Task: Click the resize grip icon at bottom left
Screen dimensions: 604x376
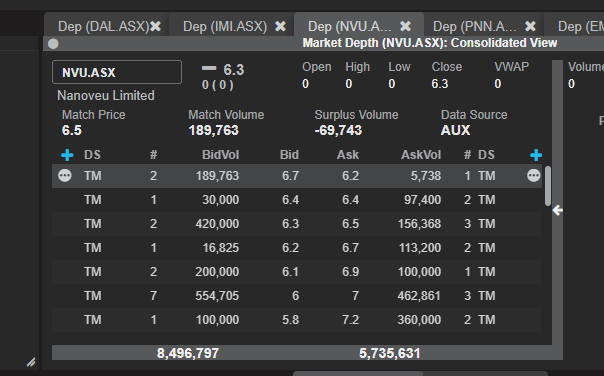Action: tap(31, 362)
